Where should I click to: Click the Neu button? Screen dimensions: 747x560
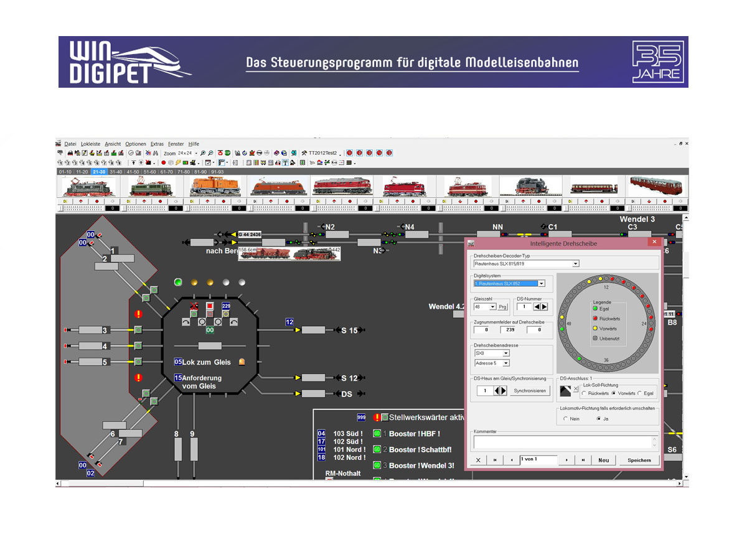(603, 460)
